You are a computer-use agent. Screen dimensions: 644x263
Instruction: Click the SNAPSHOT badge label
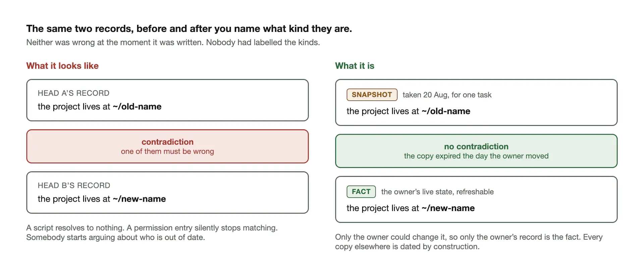click(372, 95)
